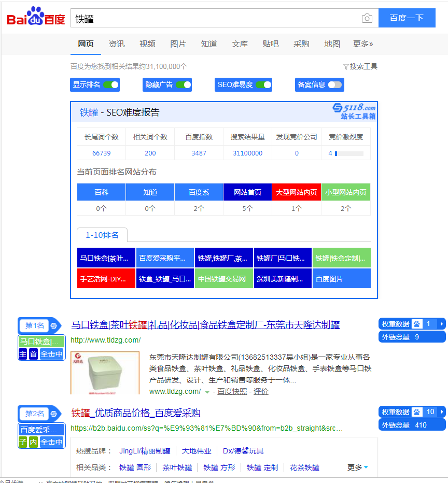448x483 pixels.
Task: Open image search camera icon
Action: coord(367,19)
